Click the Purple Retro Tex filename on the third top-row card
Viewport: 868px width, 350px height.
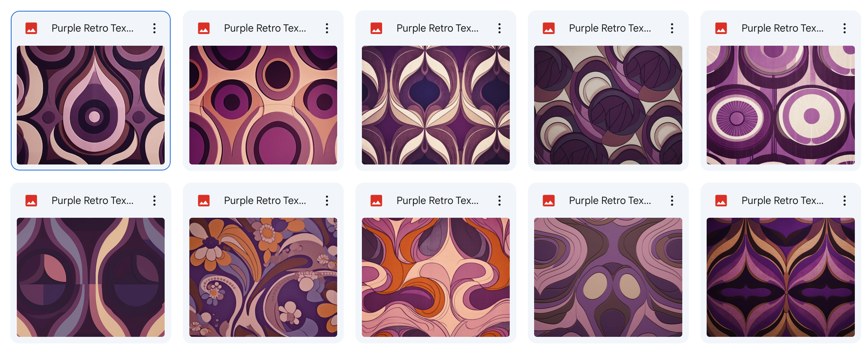437,28
